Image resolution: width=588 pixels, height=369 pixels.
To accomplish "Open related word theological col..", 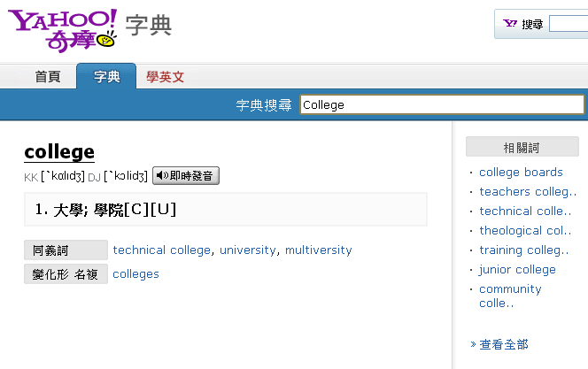I will pos(525,231).
